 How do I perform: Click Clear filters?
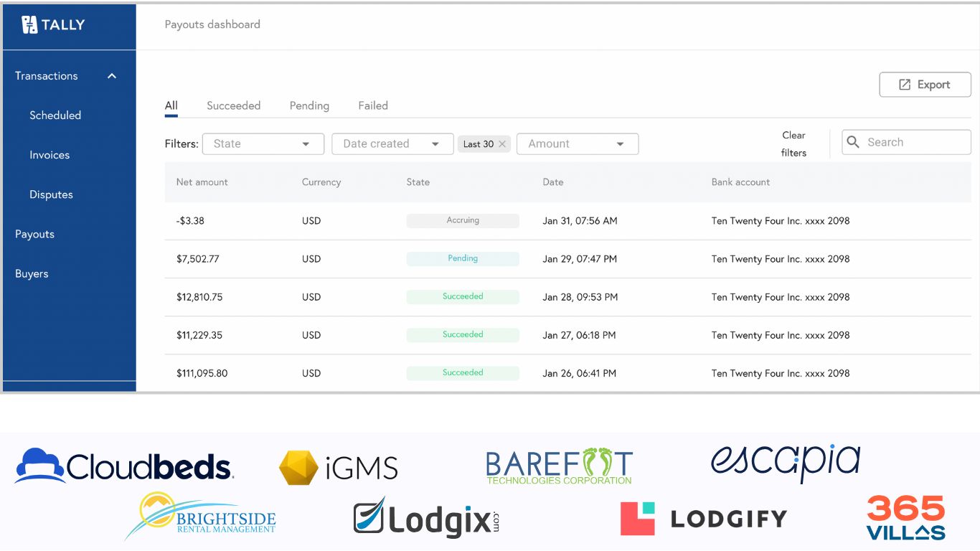tap(793, 143)
